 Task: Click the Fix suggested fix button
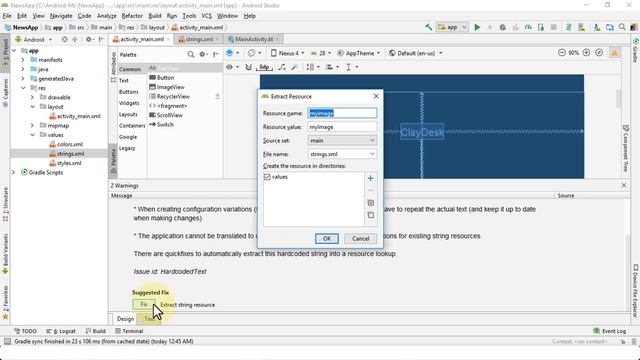144,304
